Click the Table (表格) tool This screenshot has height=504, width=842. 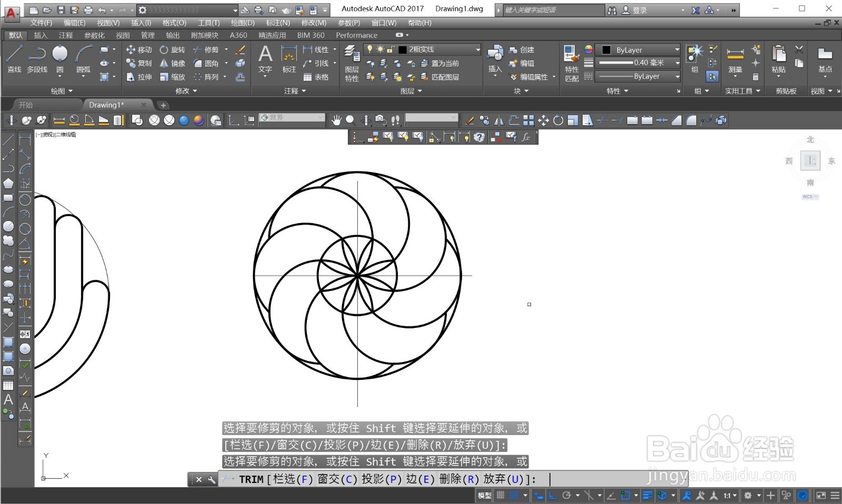316,77
